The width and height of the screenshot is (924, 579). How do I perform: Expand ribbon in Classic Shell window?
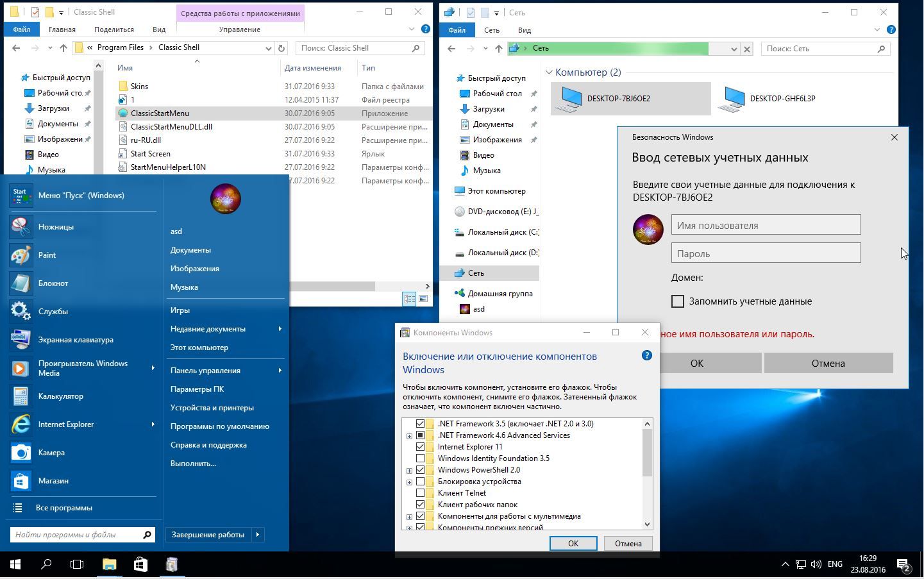pos(412,29)
